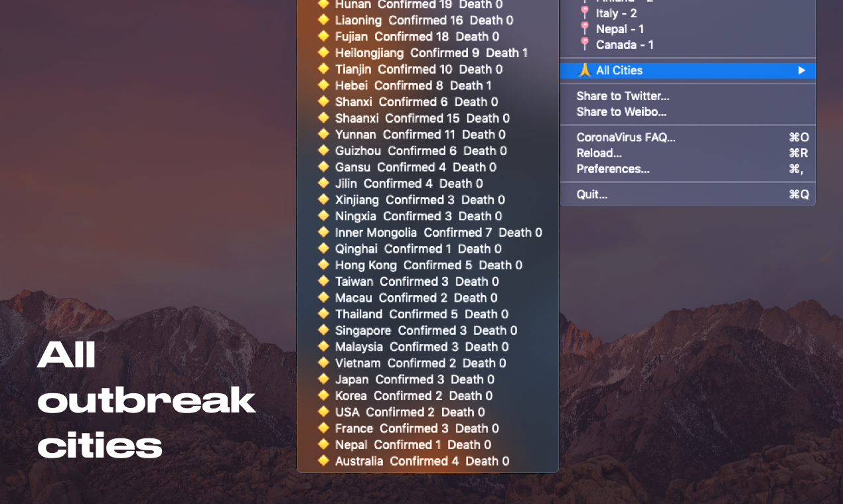843x504 pixels.
Task: Click the diamond icon beside Heilongjiang
Action: (323, 52)
